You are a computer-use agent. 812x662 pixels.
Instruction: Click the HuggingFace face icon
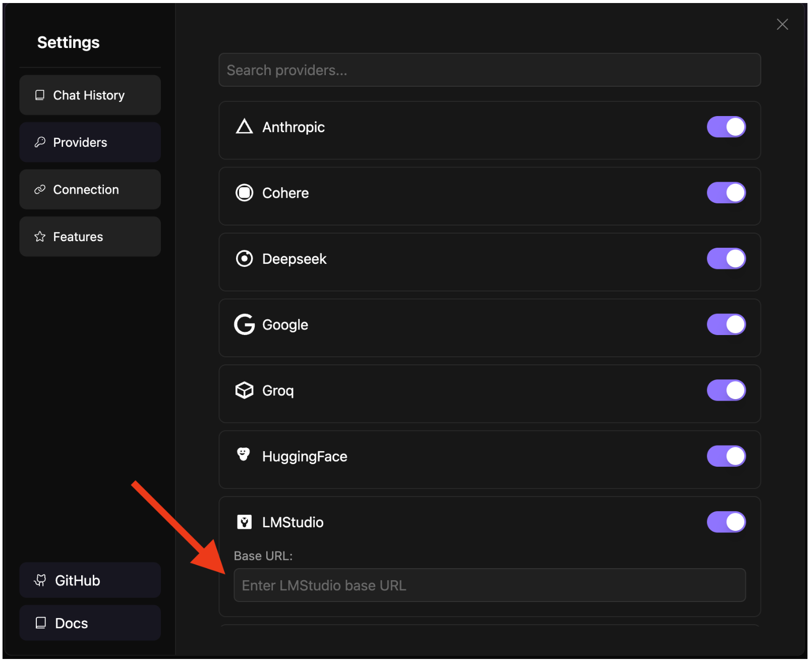[x=244, y=455]
